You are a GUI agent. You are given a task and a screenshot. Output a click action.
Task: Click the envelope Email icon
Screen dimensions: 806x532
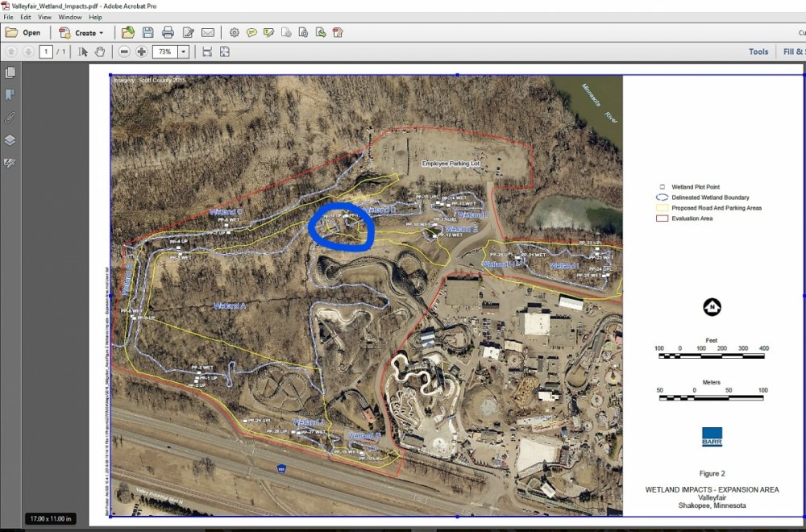pyautogui.click(x=208, y=33)
